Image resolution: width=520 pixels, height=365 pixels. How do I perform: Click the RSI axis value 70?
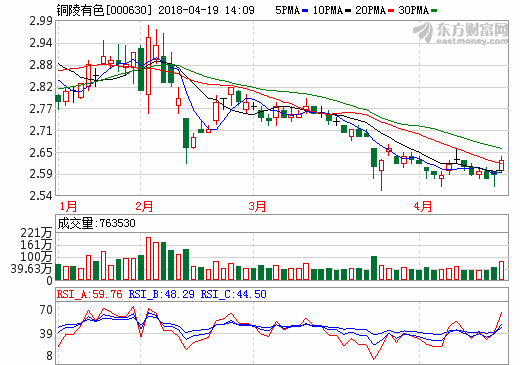coord(46,310)
